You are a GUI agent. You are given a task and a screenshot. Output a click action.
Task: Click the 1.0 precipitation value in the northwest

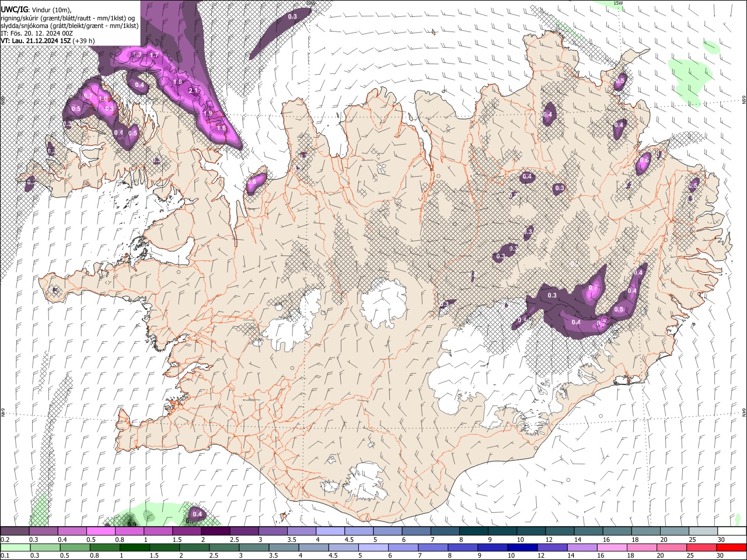(103, 99)
